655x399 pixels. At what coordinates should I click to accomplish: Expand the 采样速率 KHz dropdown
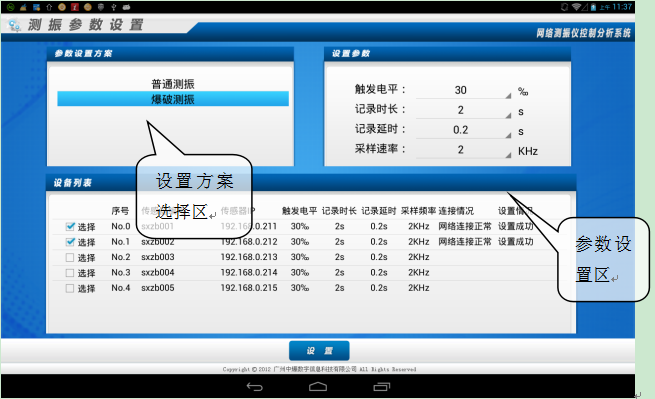pyautogui.click(x=463, y=150)
